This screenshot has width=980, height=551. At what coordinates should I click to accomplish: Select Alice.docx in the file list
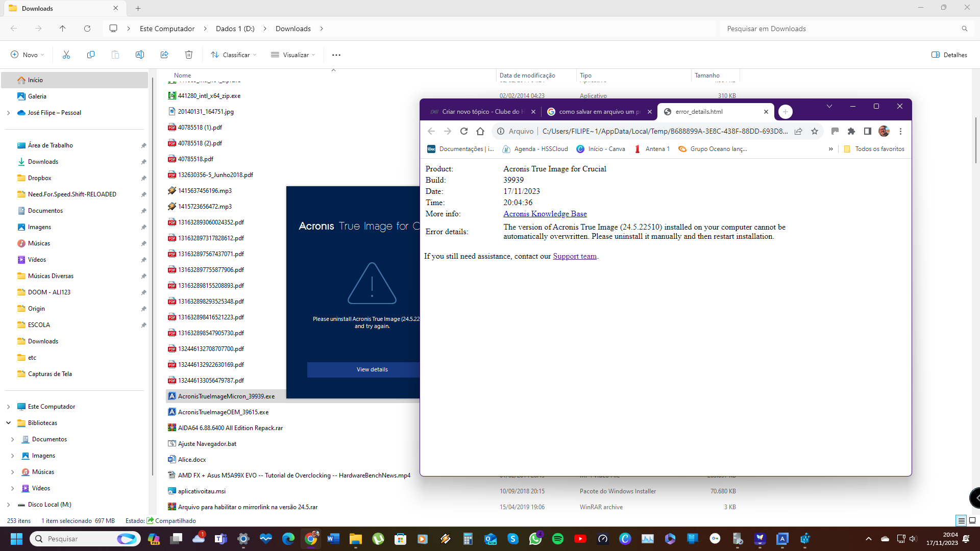tap(192, 460)
